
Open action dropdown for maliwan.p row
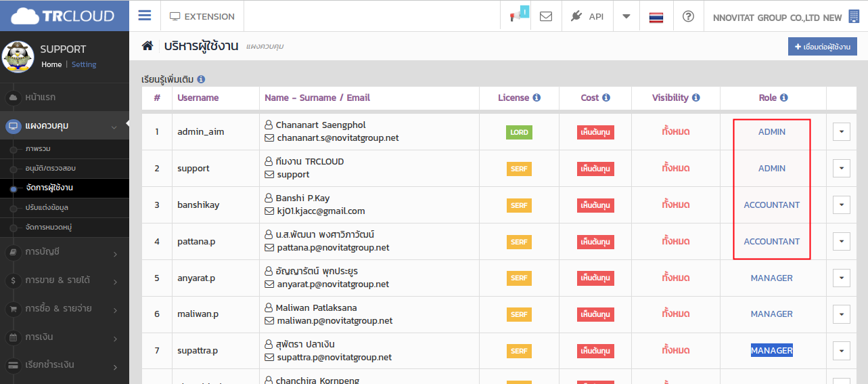(x=841, y=314)
